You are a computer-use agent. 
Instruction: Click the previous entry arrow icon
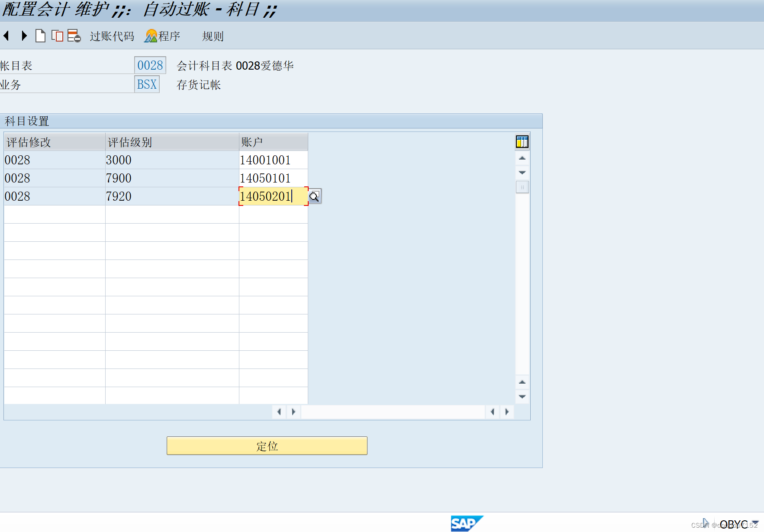(6, 36)
